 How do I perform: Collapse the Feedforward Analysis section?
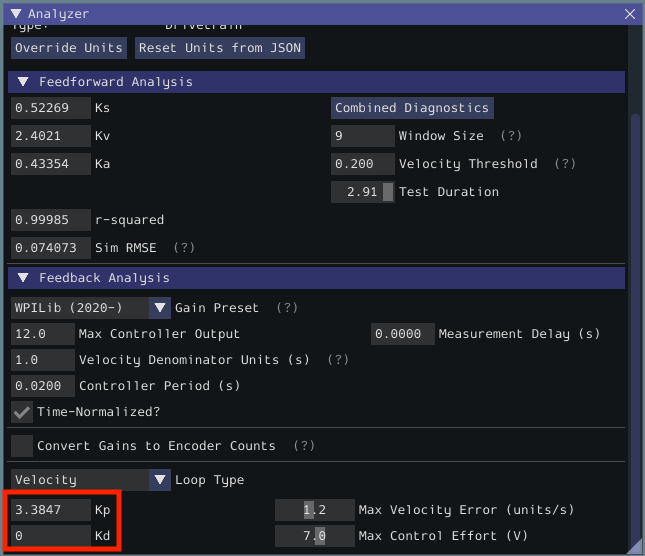point(24,82)
